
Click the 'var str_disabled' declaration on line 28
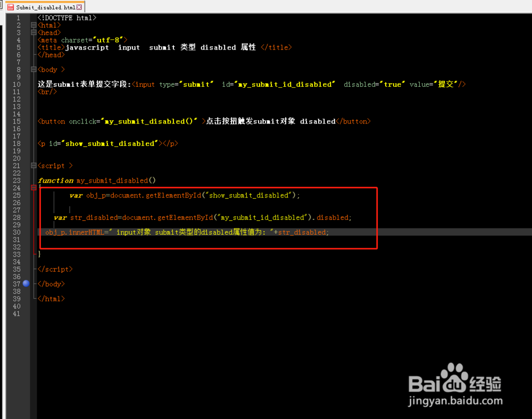[203, 218]
